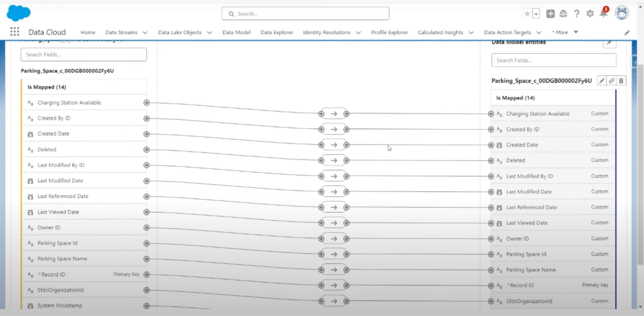Click the source connector for Record ID
The image size is (644, 316).
147,275
